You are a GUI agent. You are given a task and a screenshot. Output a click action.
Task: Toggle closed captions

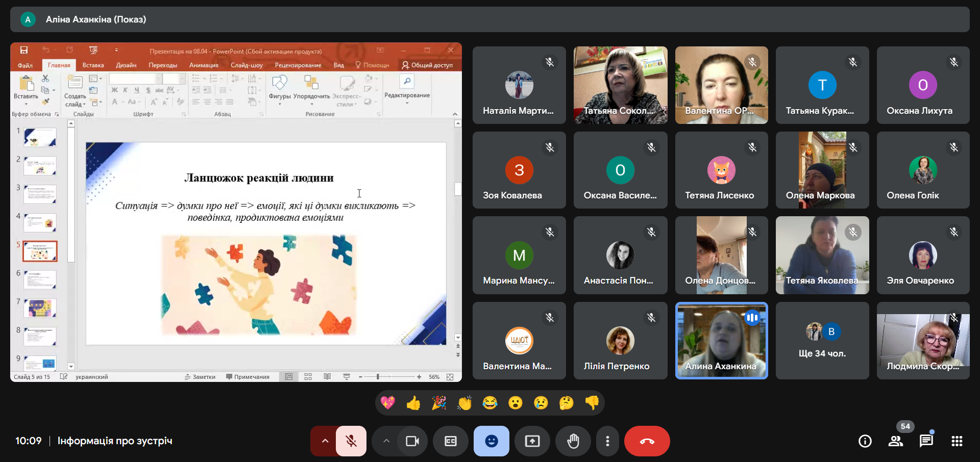click(x=450, y=441)
